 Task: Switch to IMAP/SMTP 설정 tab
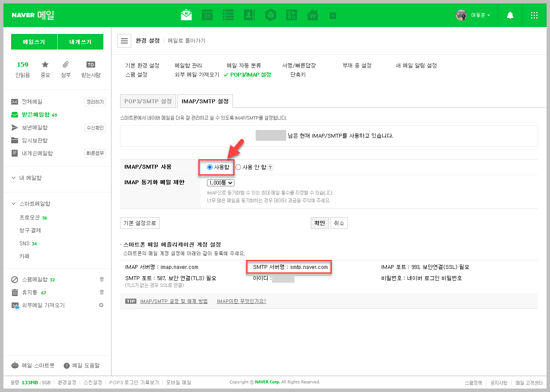(205, 101)
